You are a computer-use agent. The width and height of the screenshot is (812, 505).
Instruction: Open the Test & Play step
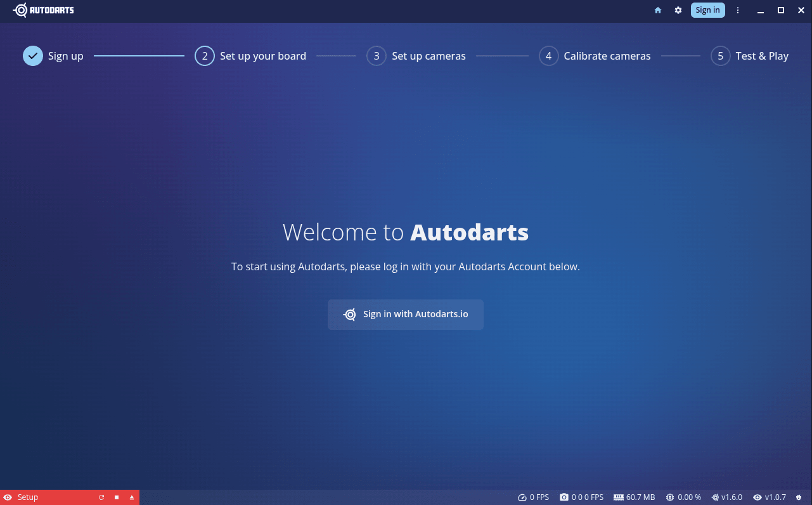[762, 56]
